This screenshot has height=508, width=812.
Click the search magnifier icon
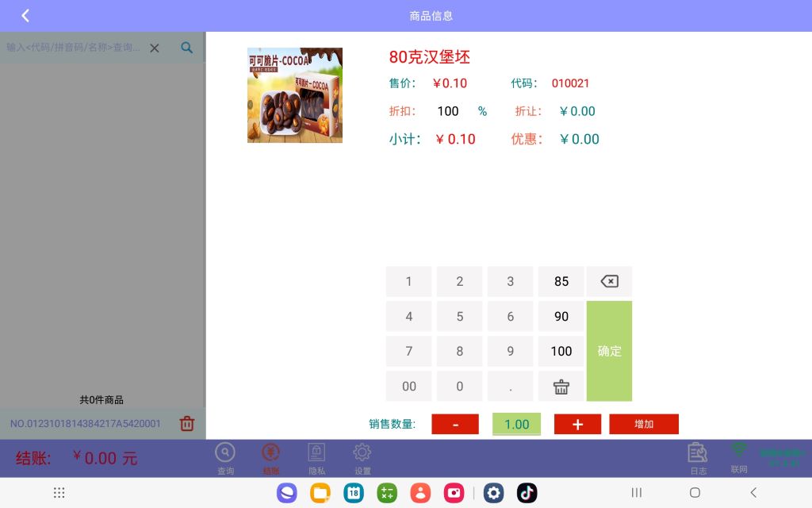186,48
